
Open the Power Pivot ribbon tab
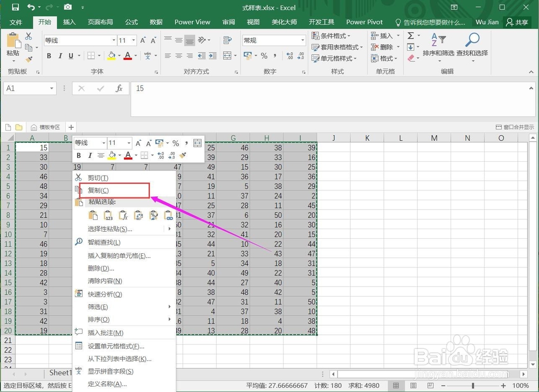point(364,22)
